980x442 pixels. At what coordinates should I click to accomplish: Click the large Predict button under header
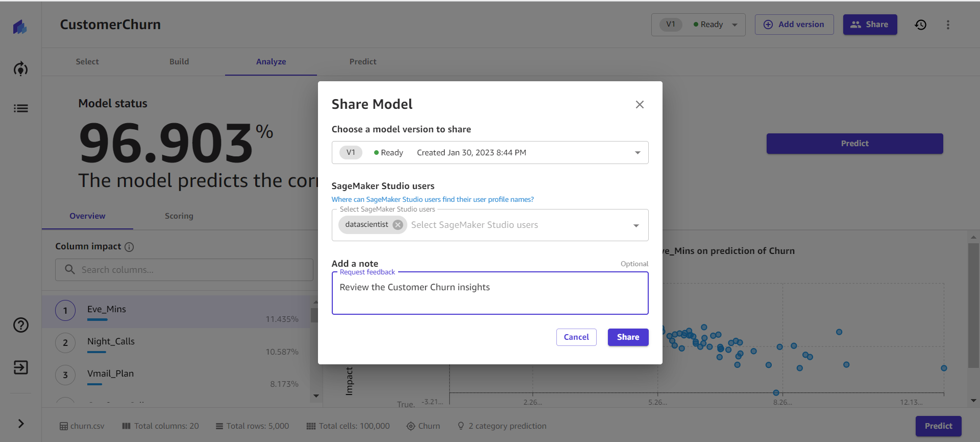click(854, 144)
